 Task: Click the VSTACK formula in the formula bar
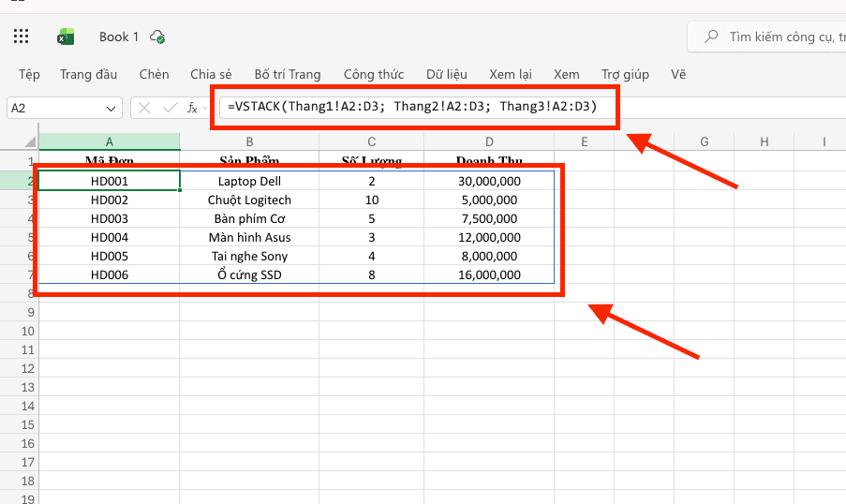(412, 106)
